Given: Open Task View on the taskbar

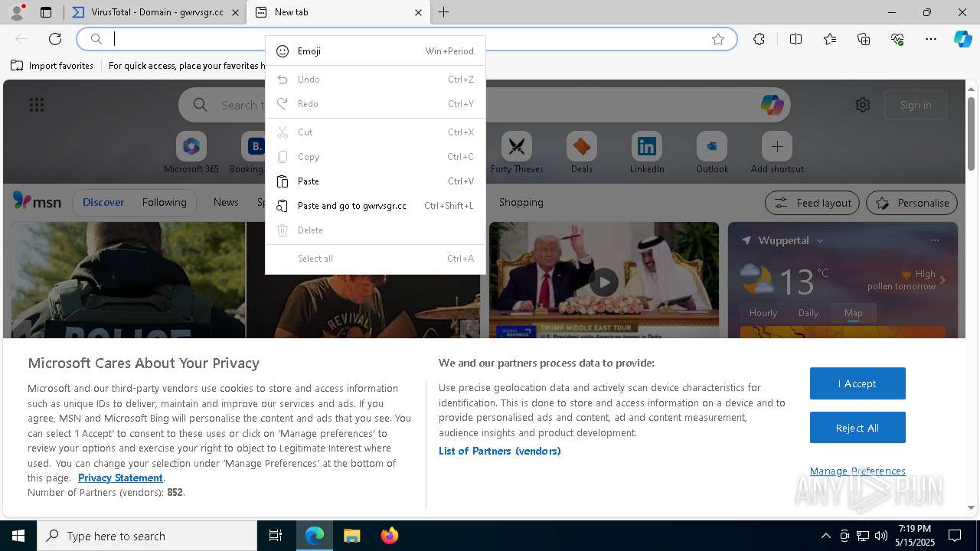Looking at the screenshot, I should coord(276,536).
